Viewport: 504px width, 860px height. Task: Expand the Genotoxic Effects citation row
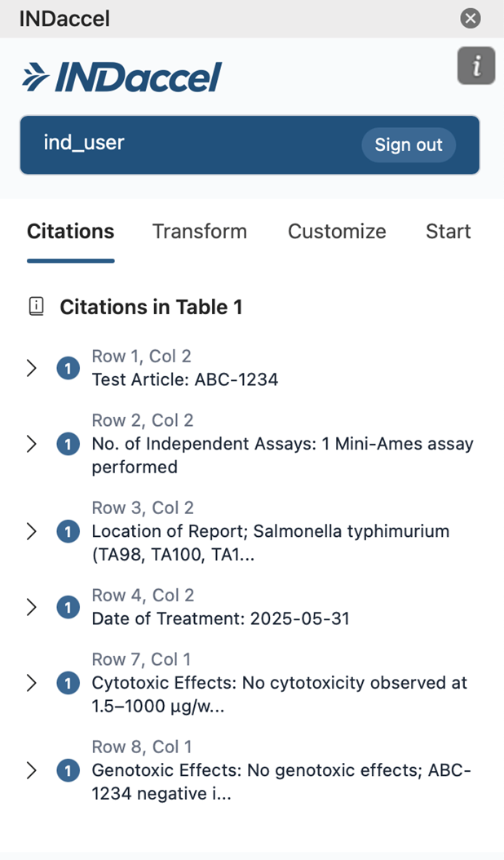coord(32,770)
